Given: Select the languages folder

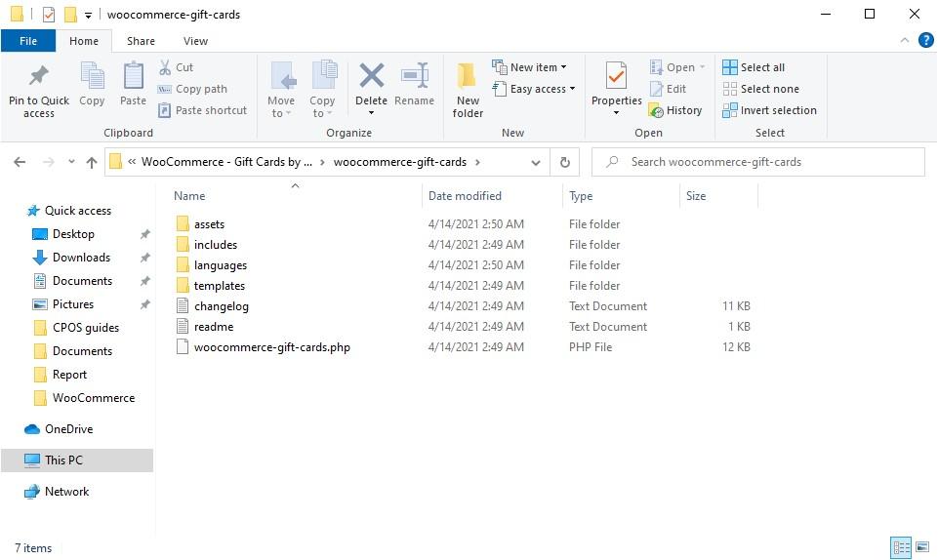Looking at the screenshot, I should click(221, 265).
